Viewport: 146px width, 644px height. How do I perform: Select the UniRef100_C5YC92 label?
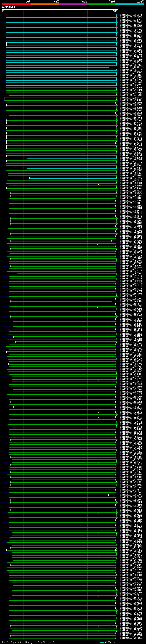pos(131,309)
